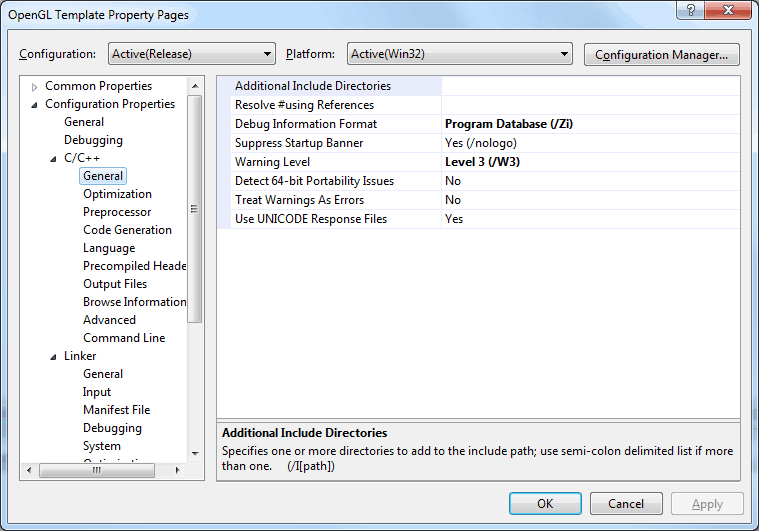Select General under Linker
759x531 pixels.
click(x=103, y=374)
